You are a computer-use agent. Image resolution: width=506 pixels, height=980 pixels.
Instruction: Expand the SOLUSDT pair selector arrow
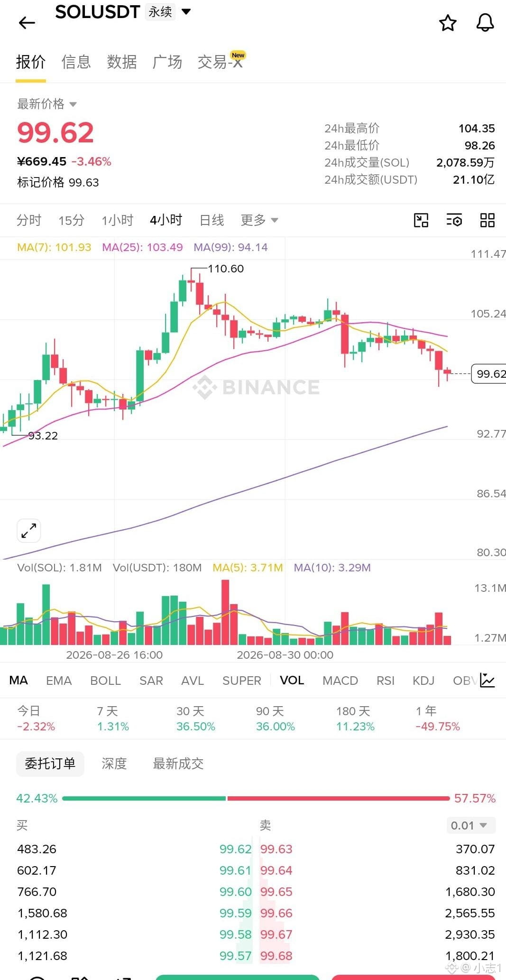[186, 11]
